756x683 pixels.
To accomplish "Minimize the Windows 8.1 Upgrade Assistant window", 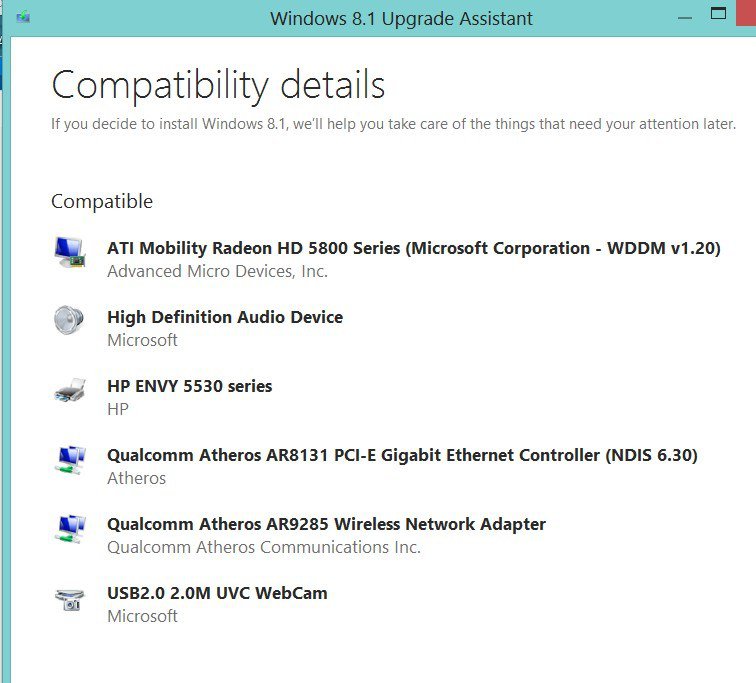I will pos(683,17).
